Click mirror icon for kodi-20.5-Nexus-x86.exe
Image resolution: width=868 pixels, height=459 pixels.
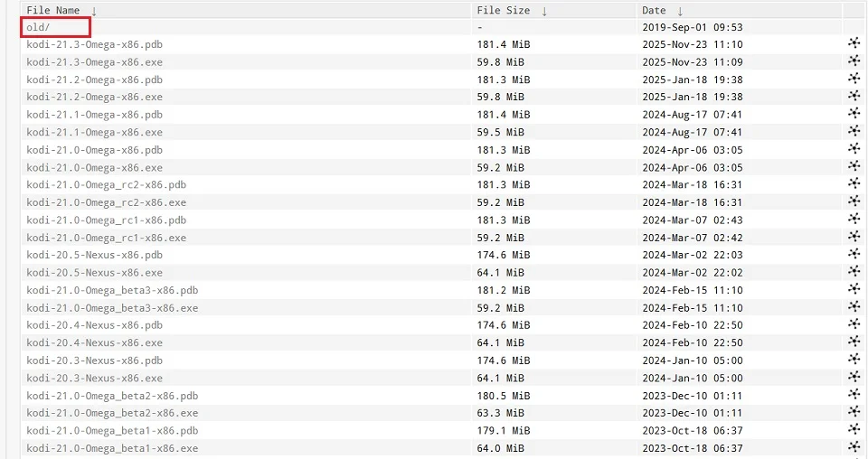854,272
